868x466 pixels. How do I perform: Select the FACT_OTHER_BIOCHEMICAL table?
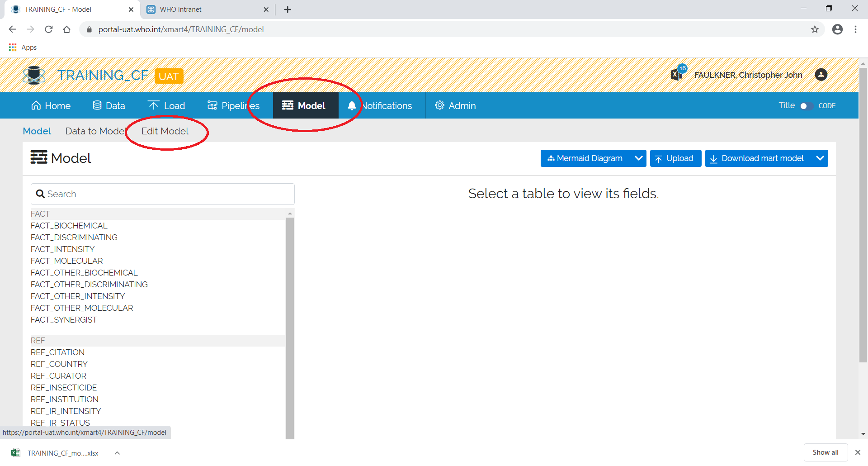84,273
